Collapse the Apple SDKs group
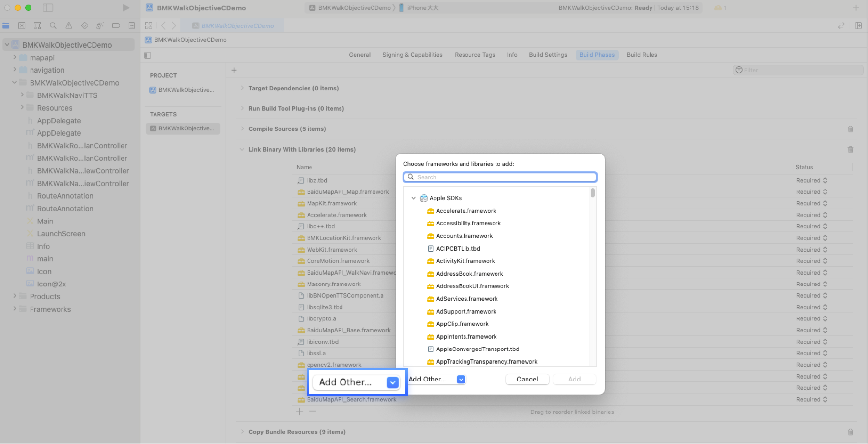868x444 pixels. [413, 198]
